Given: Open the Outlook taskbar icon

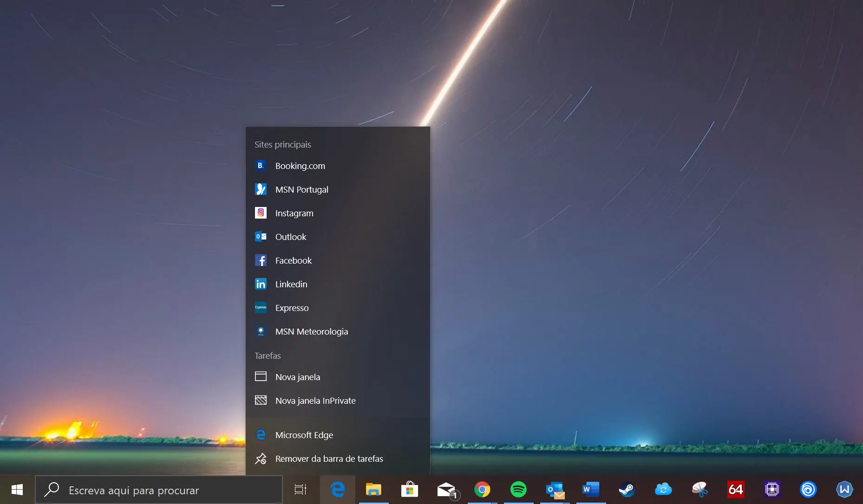Looking at the screenshot, I should [555, 490].
